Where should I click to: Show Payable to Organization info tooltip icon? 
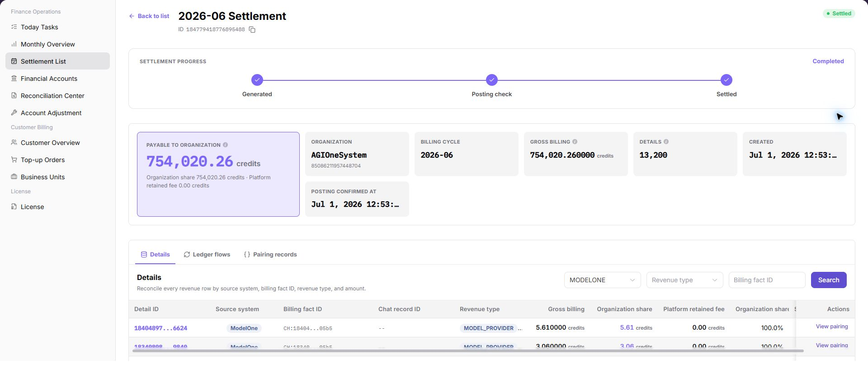point(225,145)
